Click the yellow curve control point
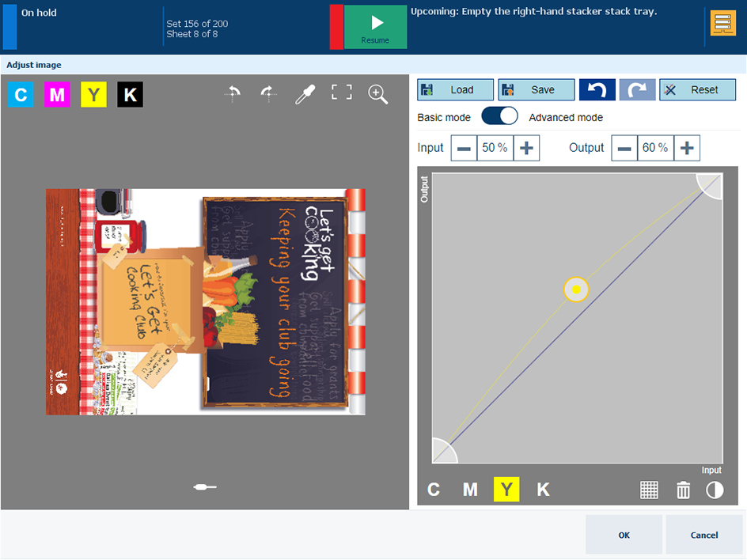This screenshot has height=560, width=747. tap(576, 290)
